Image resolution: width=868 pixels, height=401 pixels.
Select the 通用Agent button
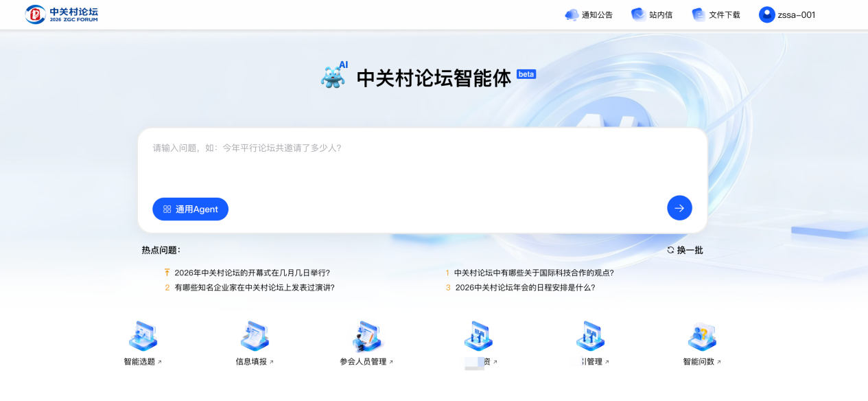[x=190, y=209]
